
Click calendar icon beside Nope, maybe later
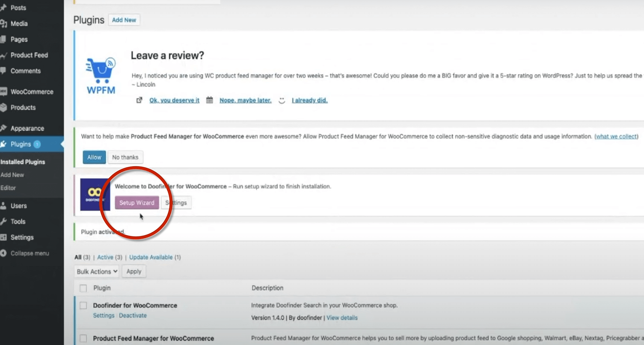[x=209, y=100]
